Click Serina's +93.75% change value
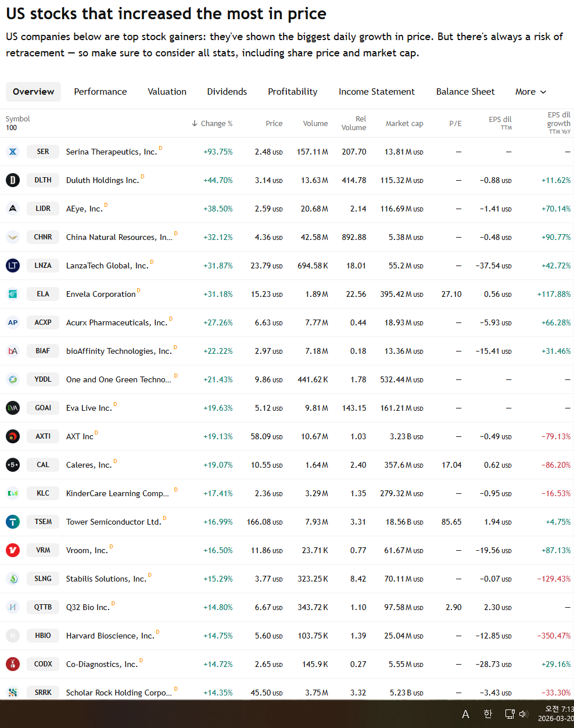This screenshot has width=574, height=728. point(218,152)
